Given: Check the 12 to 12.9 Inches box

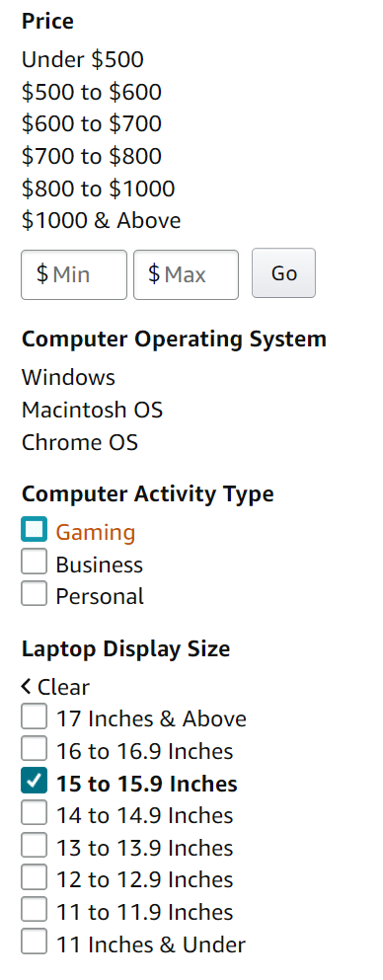Looking at the screenshot, I should tap(34, 877).
